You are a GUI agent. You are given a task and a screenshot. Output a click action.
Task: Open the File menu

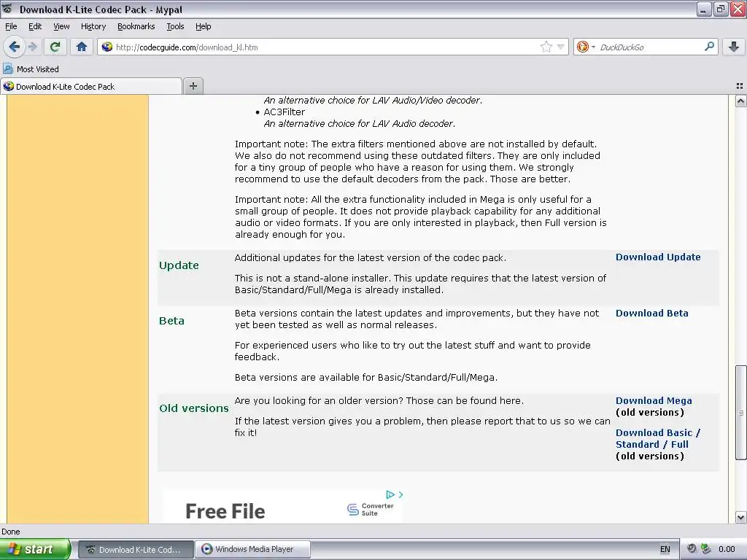pos(11,26)
